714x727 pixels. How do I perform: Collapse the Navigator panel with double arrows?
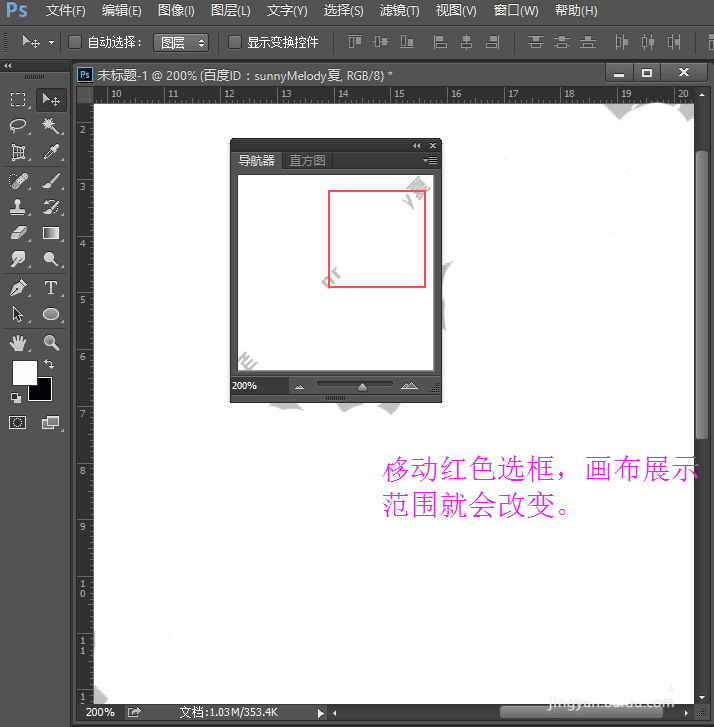click(x=417, y=146)
